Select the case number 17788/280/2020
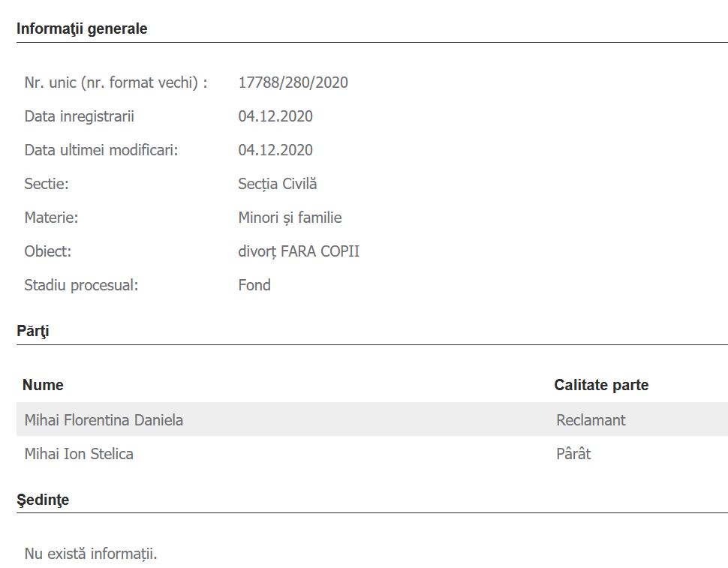 pos(293,83)
